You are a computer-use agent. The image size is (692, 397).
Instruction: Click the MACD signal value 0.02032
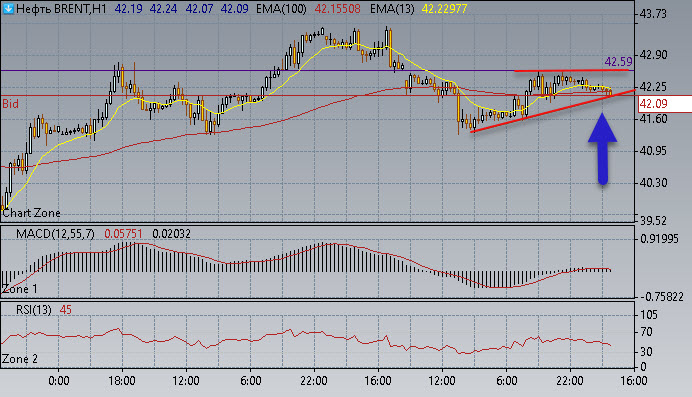click(x=172, y=234)
